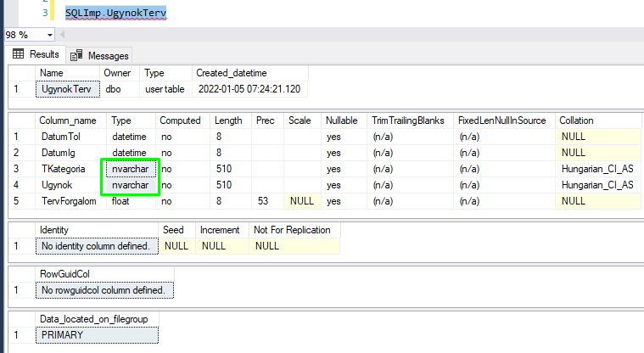
Task: Click the Computed column header
Action: pyautogui.click(x=182, y=120)
